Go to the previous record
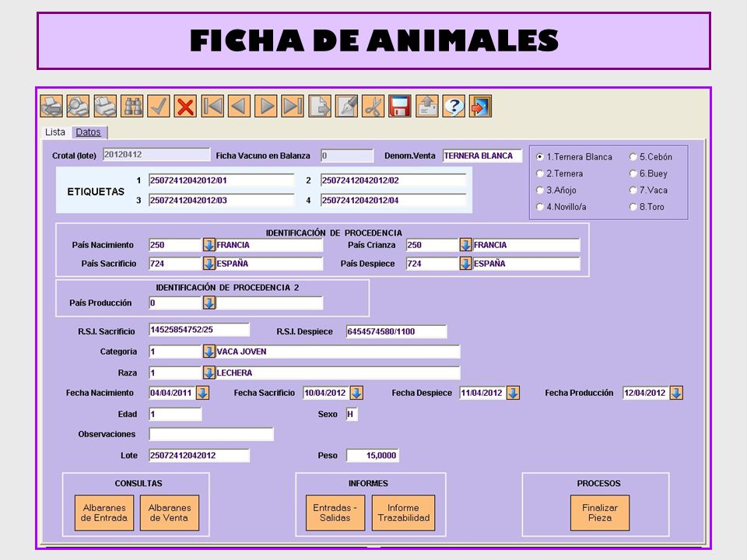 point(239,107)
